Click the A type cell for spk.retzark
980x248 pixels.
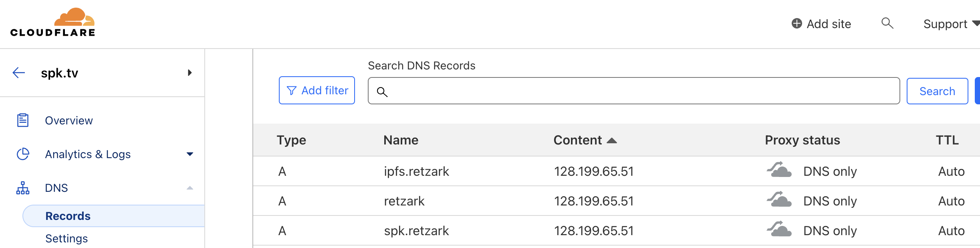pyautogui.click(x=282, y=231)
